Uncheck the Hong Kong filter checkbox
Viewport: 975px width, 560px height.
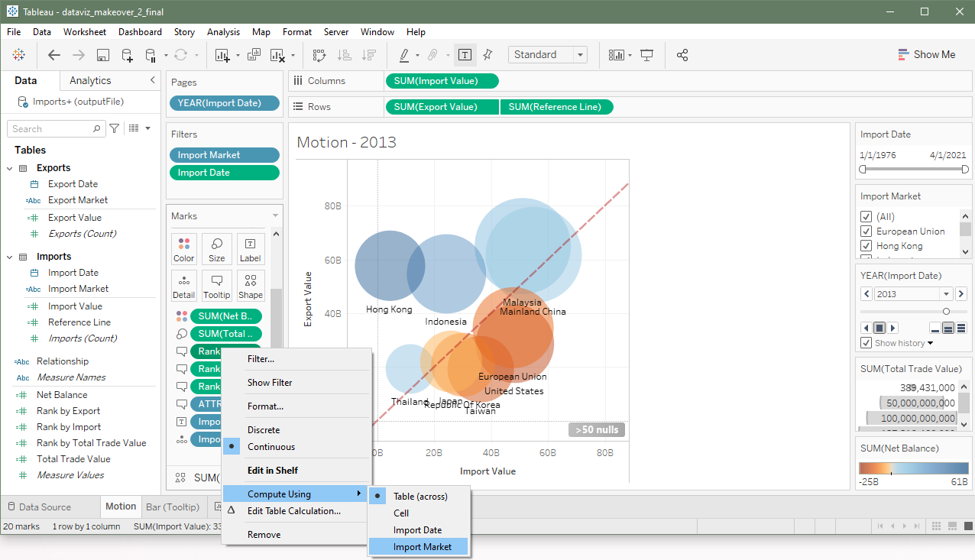point(866,246)
